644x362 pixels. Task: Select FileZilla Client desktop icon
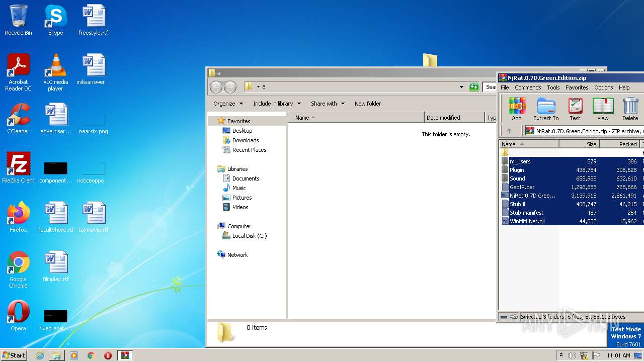tap(18, 168)
